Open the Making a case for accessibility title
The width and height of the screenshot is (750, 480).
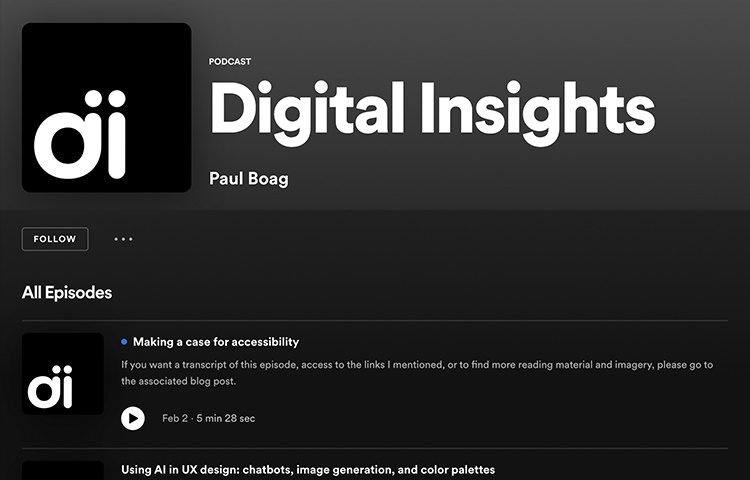pyautogui.click(x=216, y=342)
